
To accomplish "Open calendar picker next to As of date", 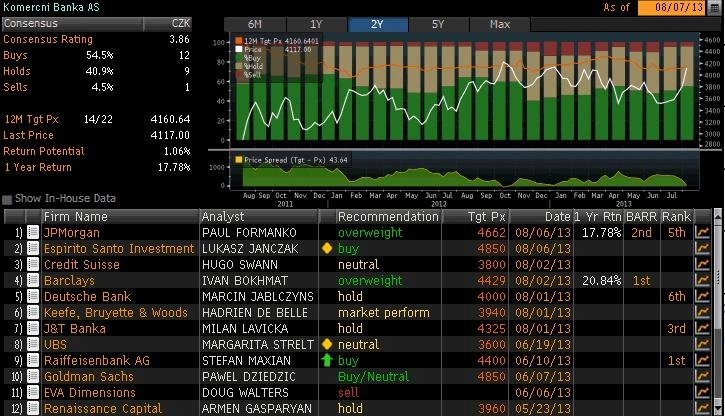I will [x=714, y=8].
